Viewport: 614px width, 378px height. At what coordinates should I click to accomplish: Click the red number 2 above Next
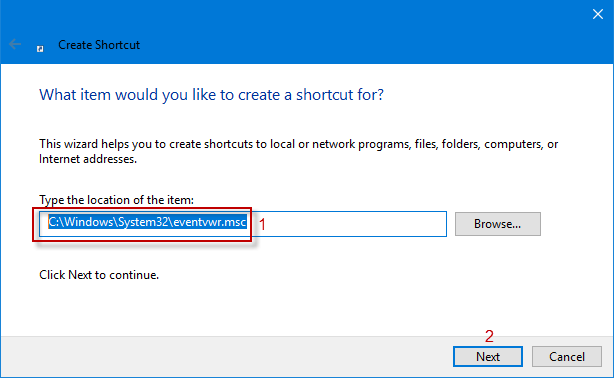pyautogui.click(x=489, y=336)
